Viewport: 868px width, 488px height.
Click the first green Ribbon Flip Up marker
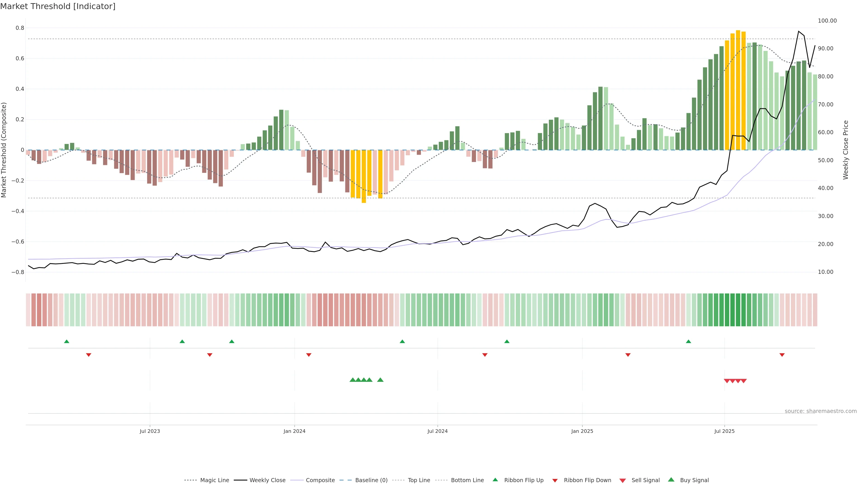[67, 342]
